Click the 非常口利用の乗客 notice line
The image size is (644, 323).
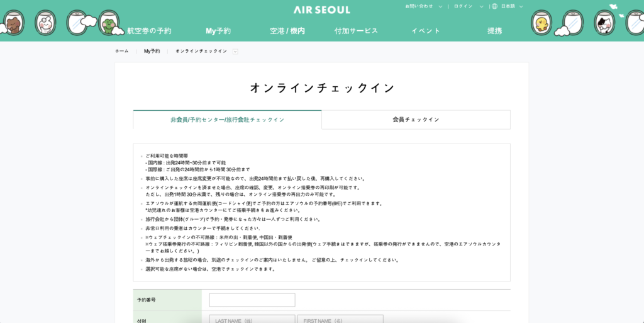pyautogui.click(x=203, y=229)
